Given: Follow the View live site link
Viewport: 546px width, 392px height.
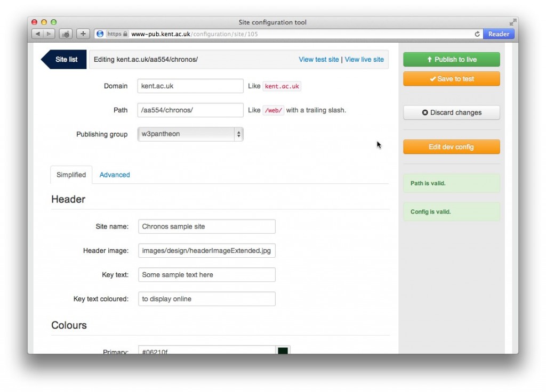Looking at the screenshot, I should click(364, 60).
